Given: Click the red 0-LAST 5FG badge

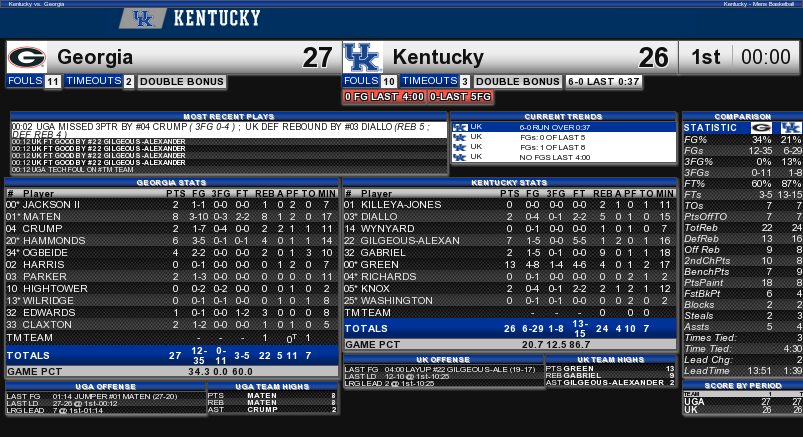Looking at the screenshot, I should (x=461, y=97).
